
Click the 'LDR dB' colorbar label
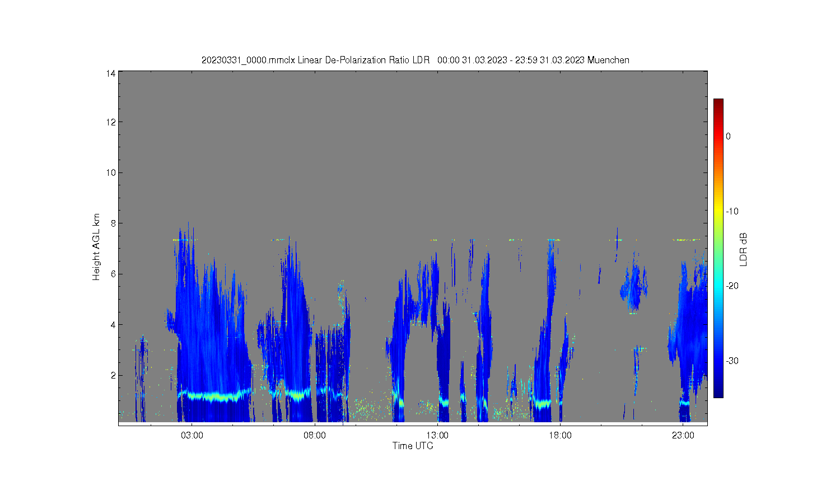[744, 249]
